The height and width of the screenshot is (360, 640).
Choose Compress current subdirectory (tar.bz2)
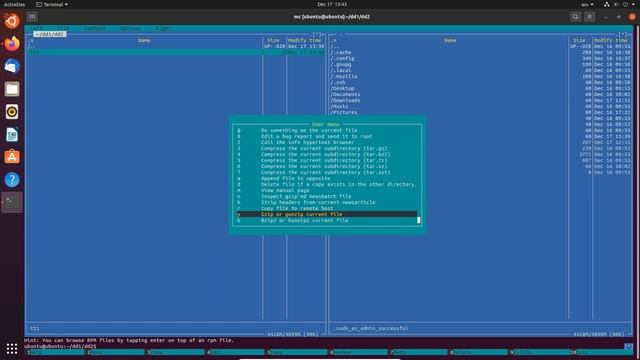pos(327,154)
